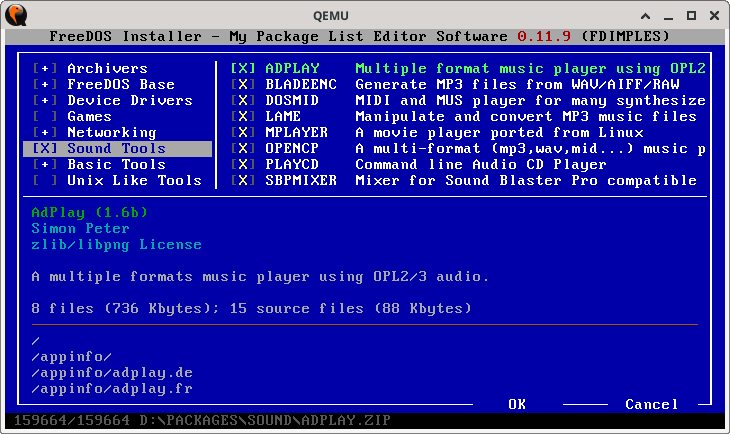
Task: Click the '/appinfo/adplay.fr' file entry
Action: tap(112, 388)
